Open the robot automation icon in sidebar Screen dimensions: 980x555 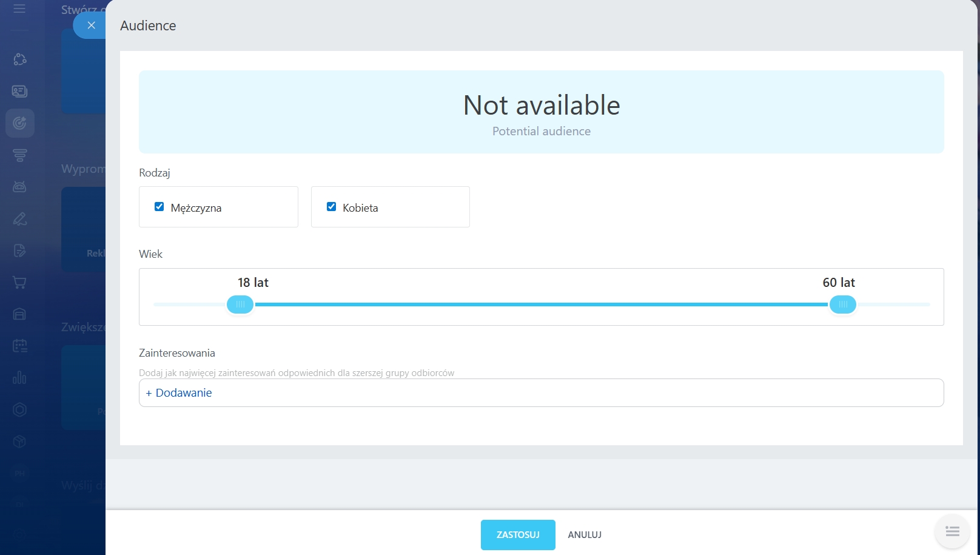pyautogui.click(x=19, y=187)
